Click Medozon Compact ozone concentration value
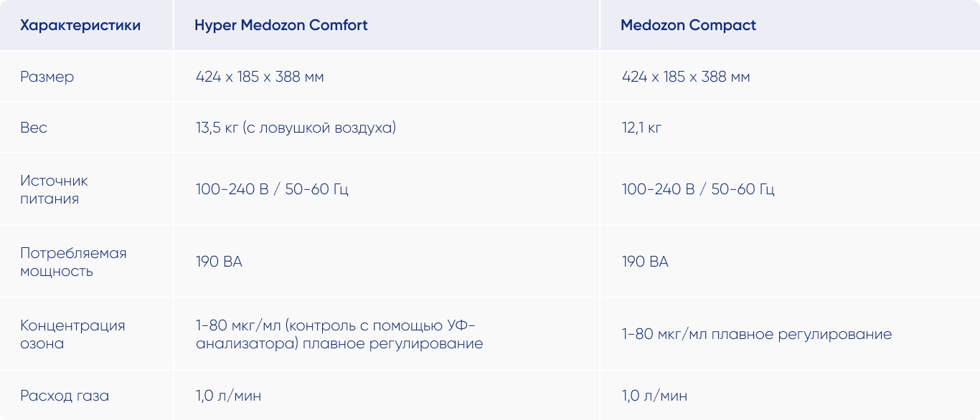 coord(757,335)
